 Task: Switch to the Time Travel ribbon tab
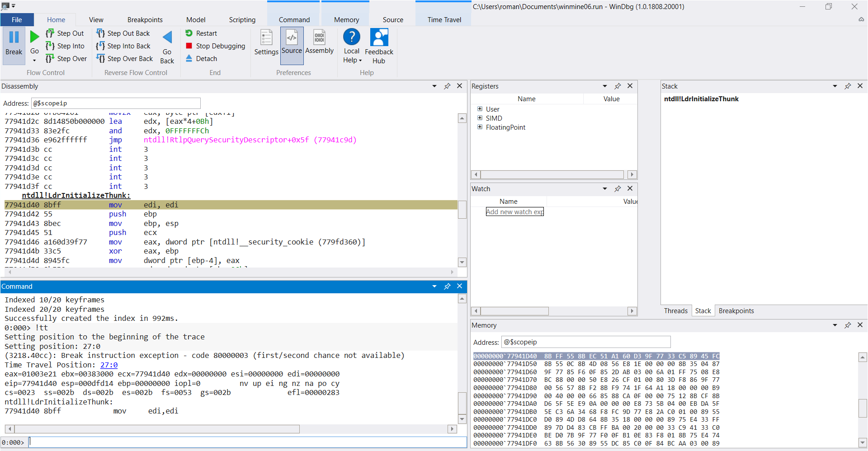[x=444, y=19]
